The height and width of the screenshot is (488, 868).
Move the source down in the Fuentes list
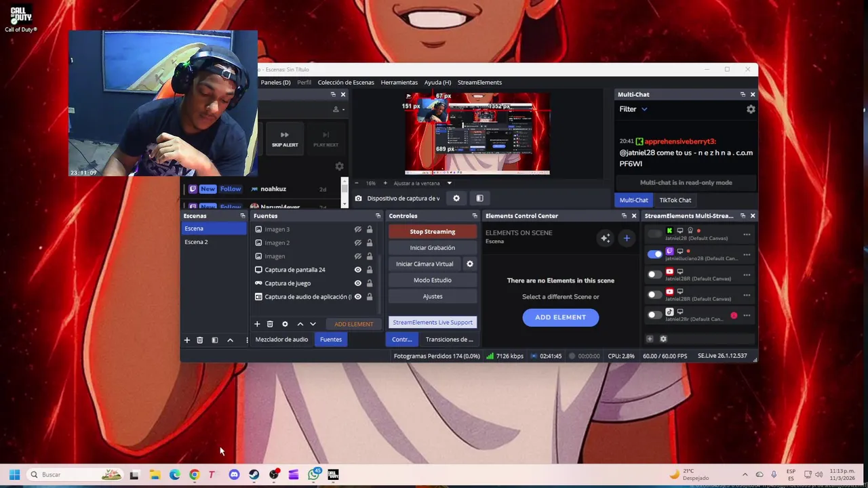pyautogui.click(x=313, y=324)
